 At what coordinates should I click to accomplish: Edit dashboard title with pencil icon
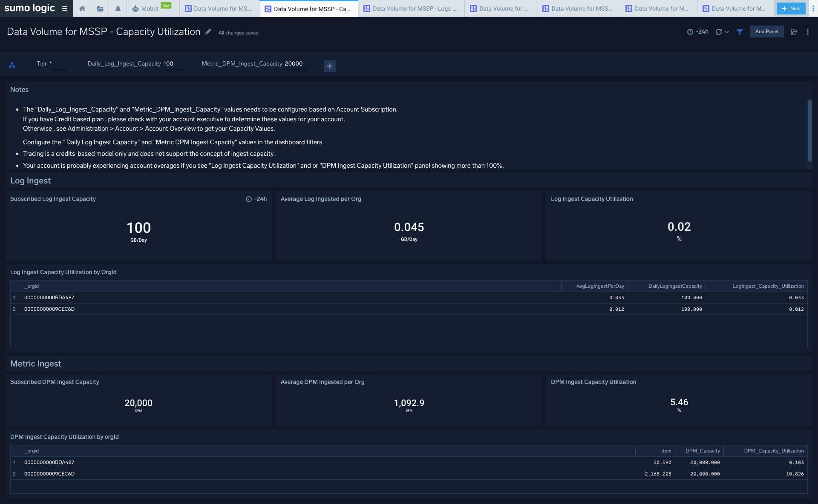[x=208, y=32]
